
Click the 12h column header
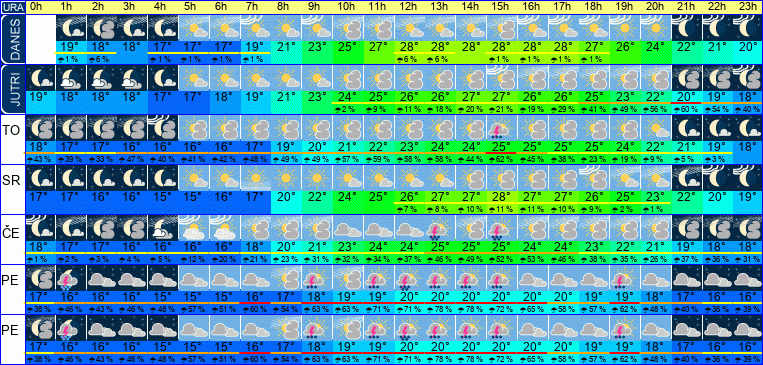408,7
